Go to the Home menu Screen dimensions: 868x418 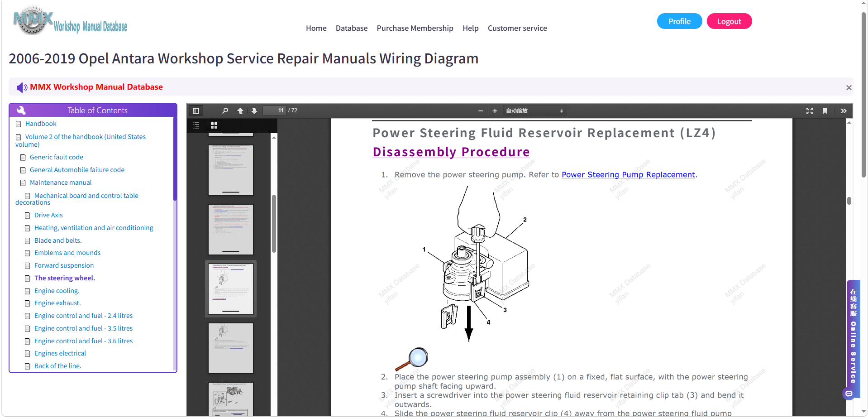316,28
